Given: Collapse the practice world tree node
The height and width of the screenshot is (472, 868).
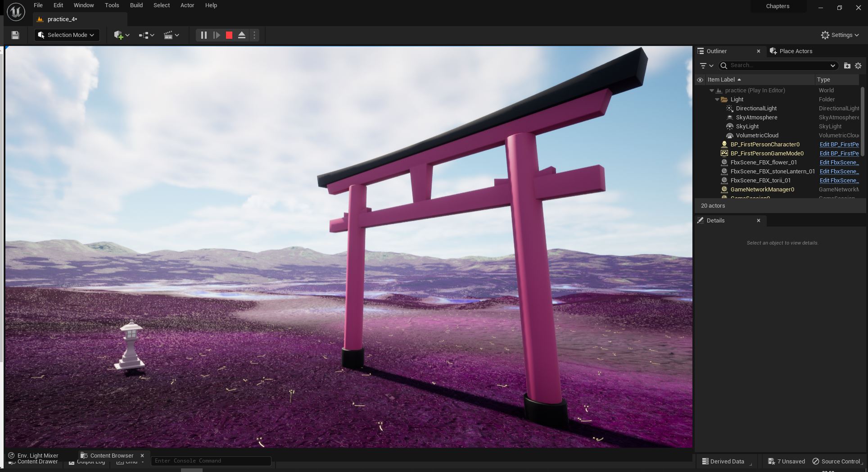Looking at the screenshot, I should 712,91.
